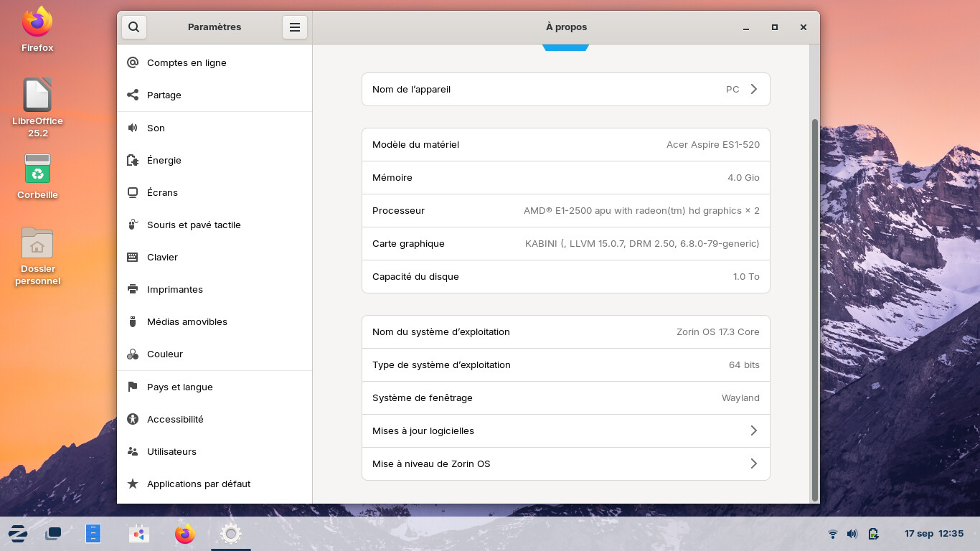This screenshot has width=980, height=551.
Task: Open the Zorin start menu in taskbar
Action: tap(18, 534)
